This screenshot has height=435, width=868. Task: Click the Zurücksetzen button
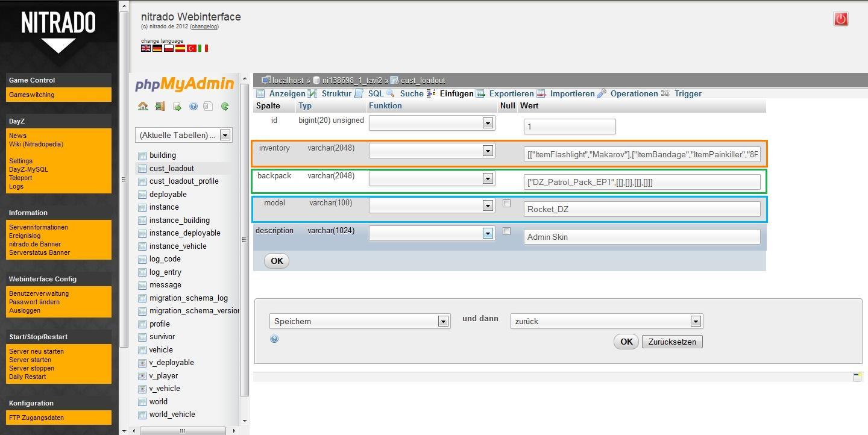(x=672, y=342)
